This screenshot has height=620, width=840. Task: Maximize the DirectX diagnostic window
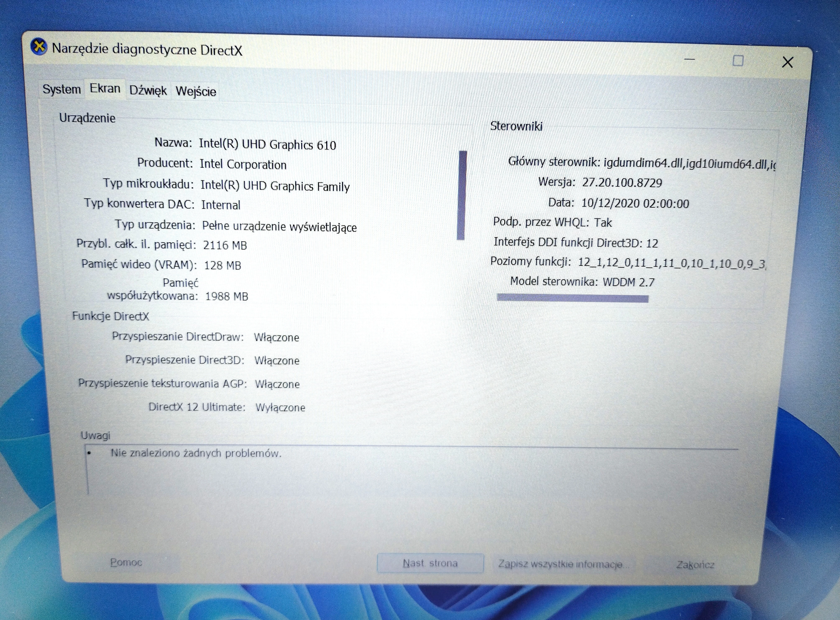(738, 60)
